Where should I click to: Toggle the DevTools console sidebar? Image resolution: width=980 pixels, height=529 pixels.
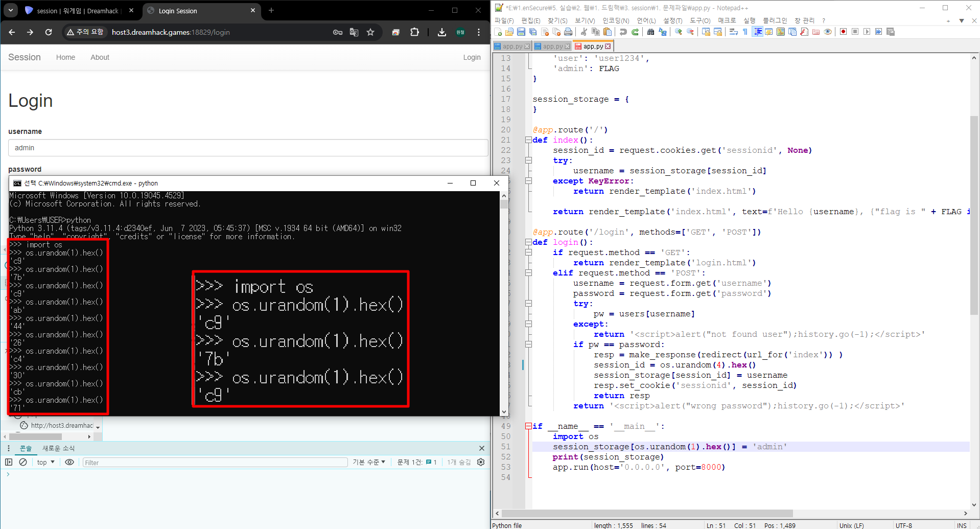pyautogui.click(x=9, y=462)
